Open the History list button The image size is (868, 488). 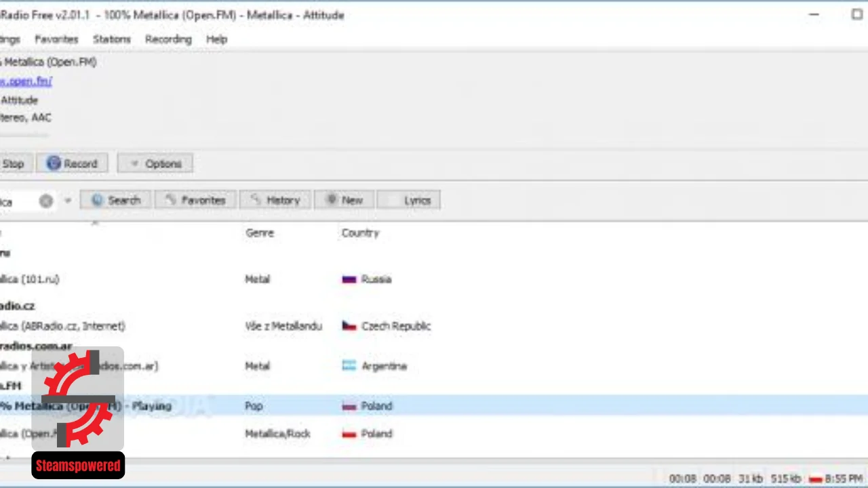point(275,200)
